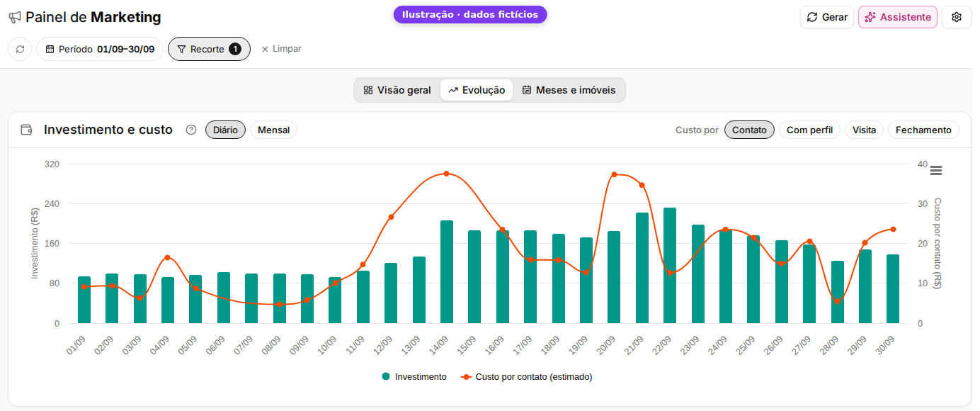Select cost per Fechamento option
The image size is (980, 411).
(923, 130)
